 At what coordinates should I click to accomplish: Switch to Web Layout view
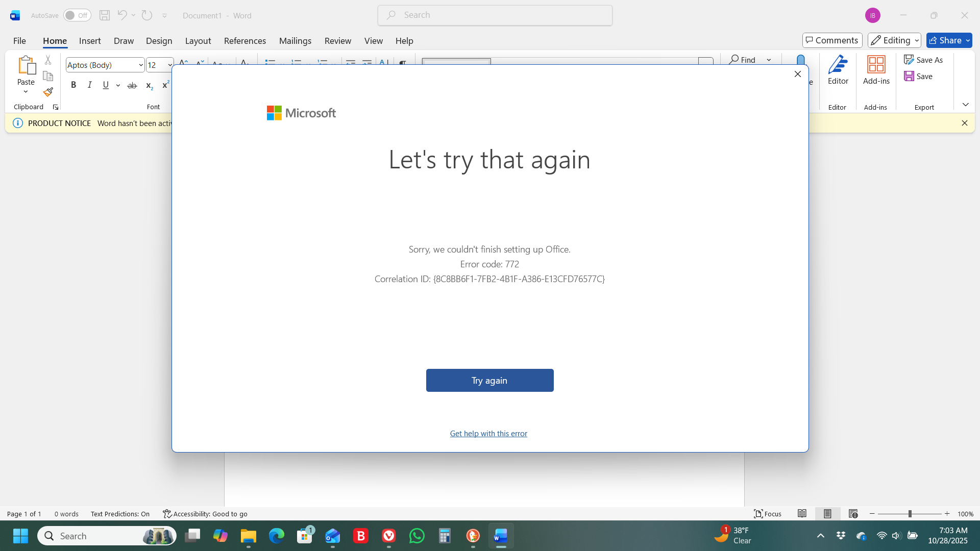(x=853, y=514)
